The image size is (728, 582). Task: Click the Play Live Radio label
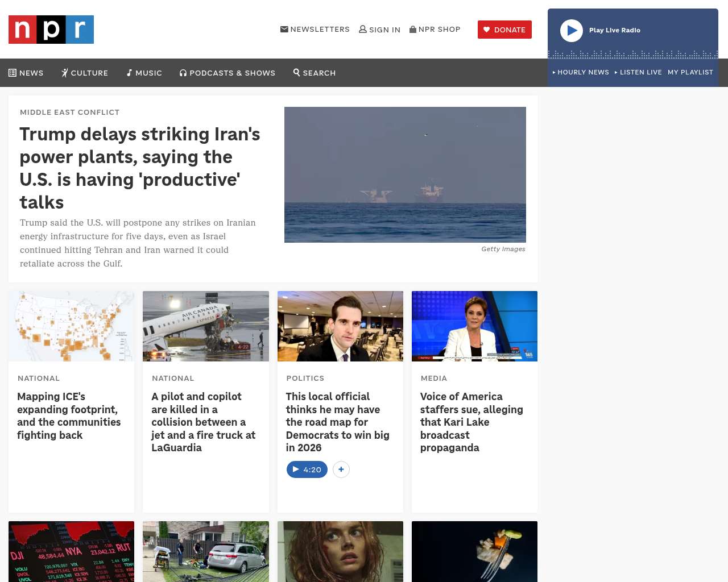pos(615,30)
